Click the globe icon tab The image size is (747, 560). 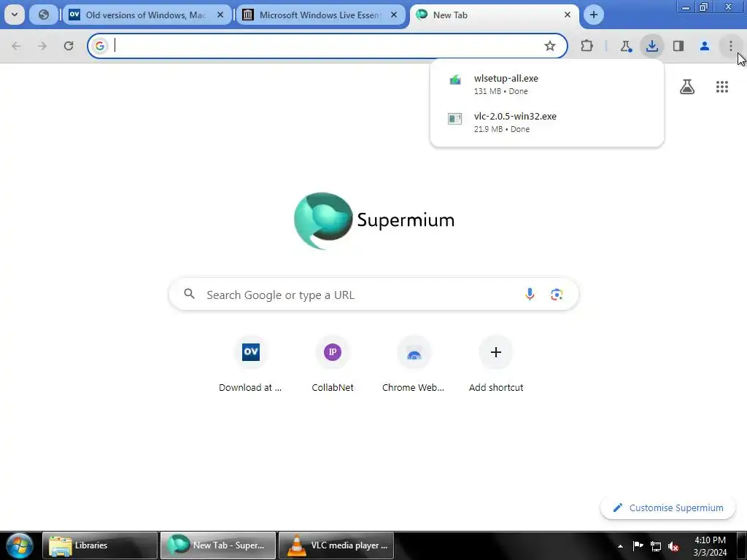click(43, 15)
